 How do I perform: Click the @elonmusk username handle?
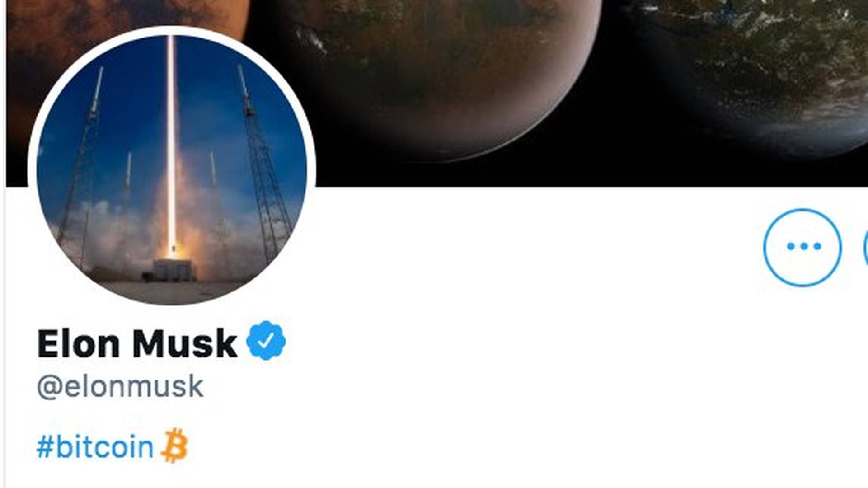(120, 387)
